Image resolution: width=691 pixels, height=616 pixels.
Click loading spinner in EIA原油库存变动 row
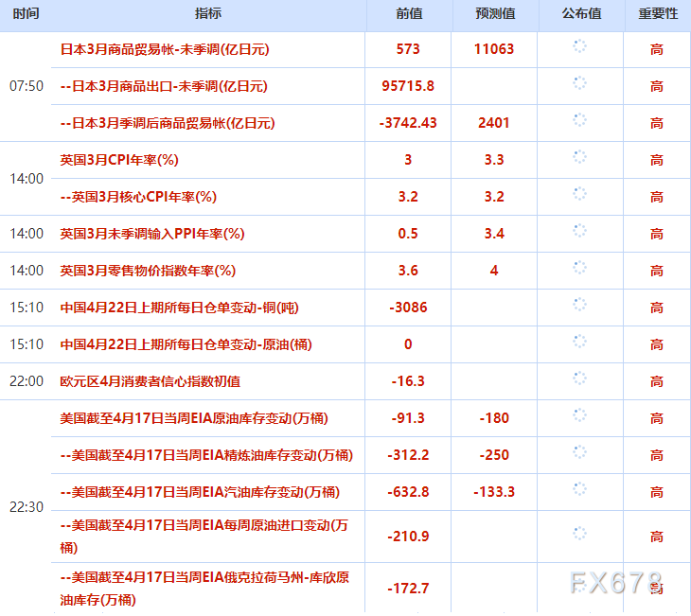(579, 415)
